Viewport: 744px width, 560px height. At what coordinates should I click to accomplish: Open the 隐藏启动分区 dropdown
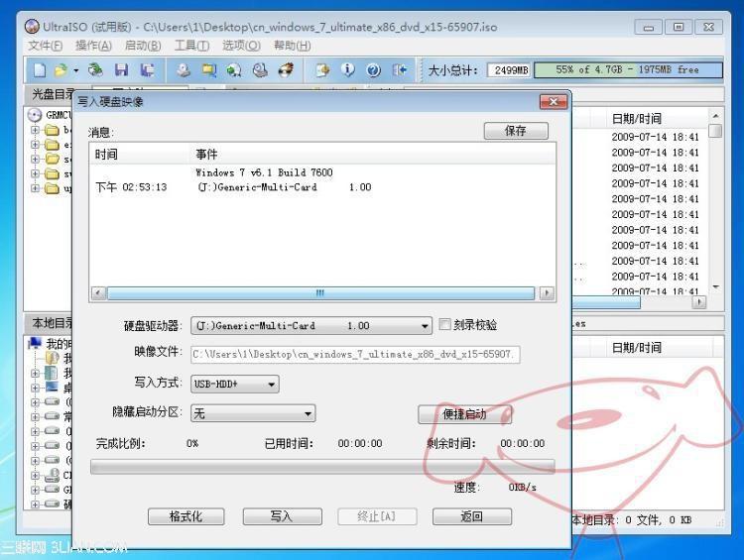coord(308,414)
